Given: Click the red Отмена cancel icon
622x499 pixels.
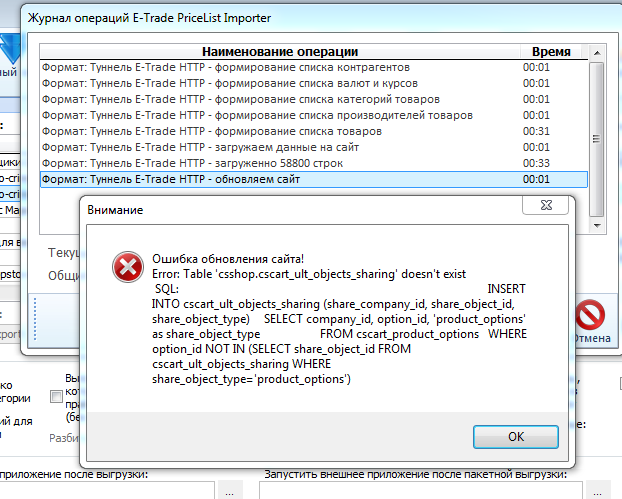Looking at the screenshot, I should (590, 315).
